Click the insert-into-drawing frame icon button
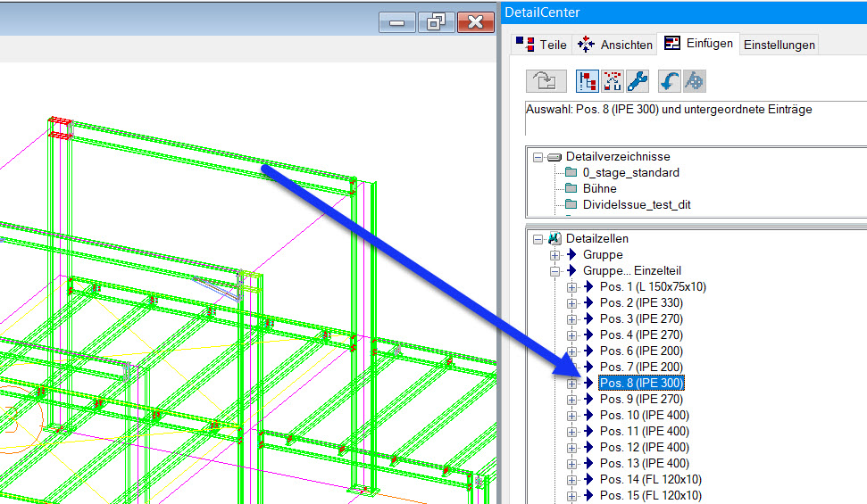The image size is (867, 504). coord(546,81)
